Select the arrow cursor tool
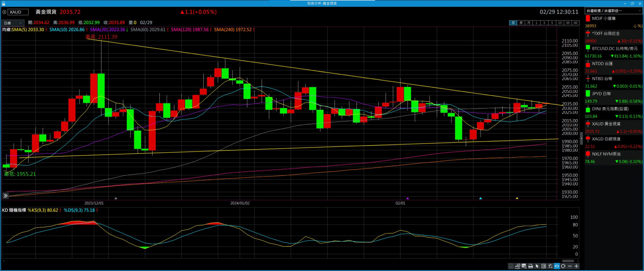 [x=537, y=266]
